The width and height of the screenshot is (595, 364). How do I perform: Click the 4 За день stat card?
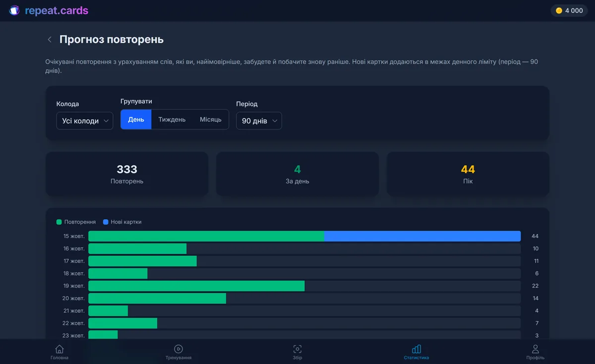pos(297,174)
